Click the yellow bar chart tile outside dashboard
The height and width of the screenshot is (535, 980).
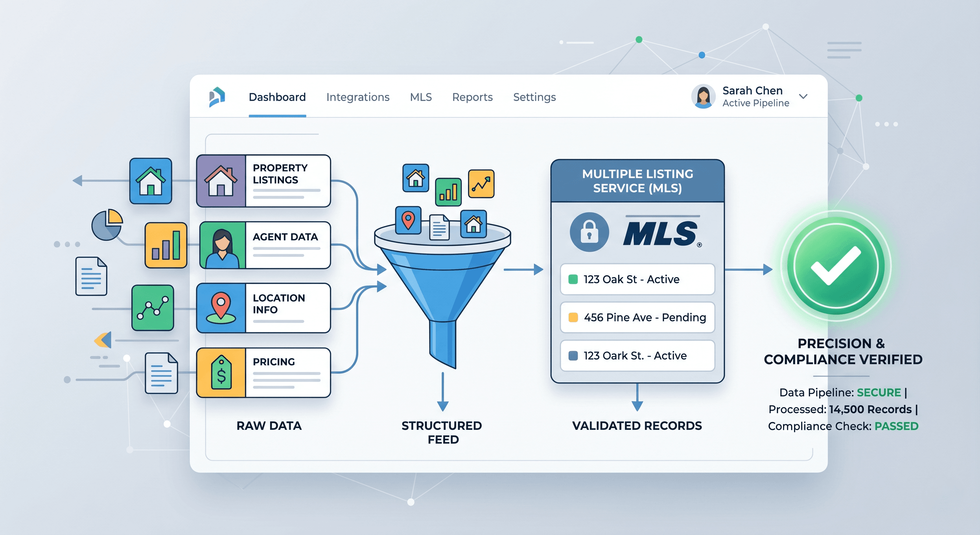pos(166,245)
